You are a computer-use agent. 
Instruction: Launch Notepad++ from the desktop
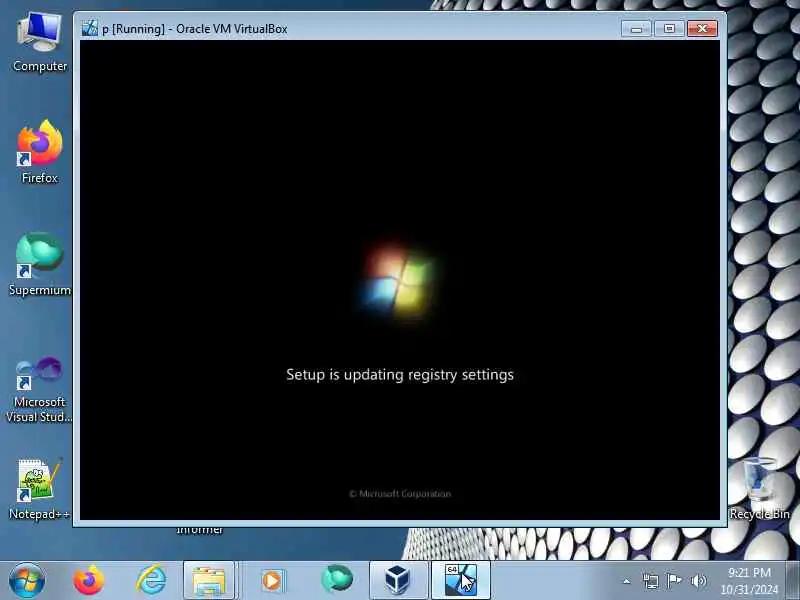pos(39,488)
